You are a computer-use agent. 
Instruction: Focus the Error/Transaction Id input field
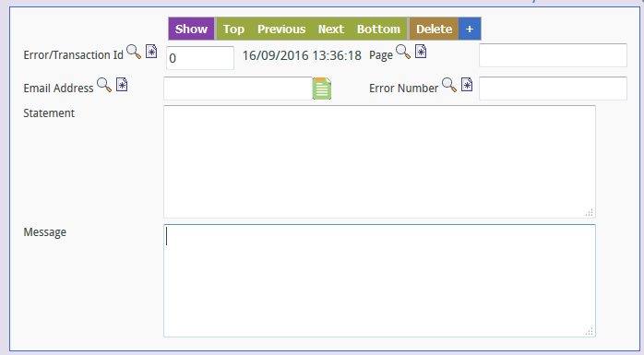[x=200, y=58]
